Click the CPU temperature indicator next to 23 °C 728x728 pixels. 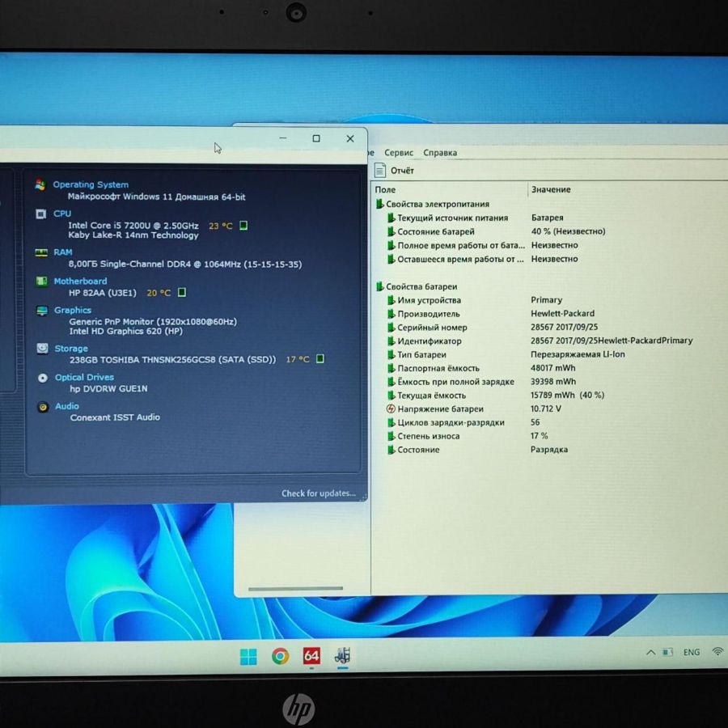click(x=243, y=226)
